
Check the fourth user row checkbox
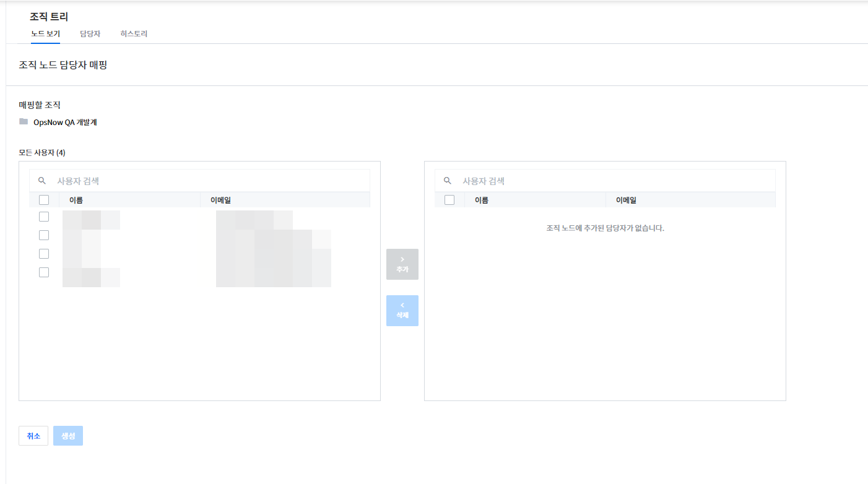click(x=44, y=272)
